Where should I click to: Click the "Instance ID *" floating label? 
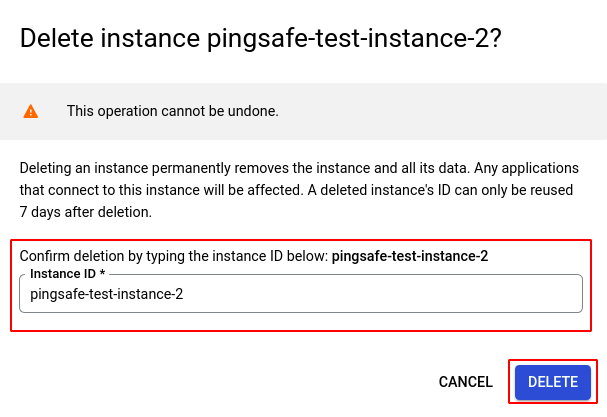tap(68, 273)
